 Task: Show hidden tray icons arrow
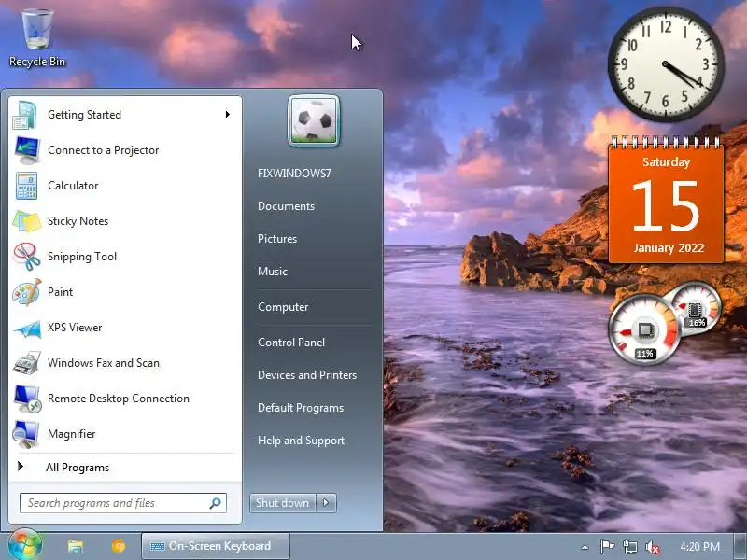pyautogui.click(x=585, y=547)
